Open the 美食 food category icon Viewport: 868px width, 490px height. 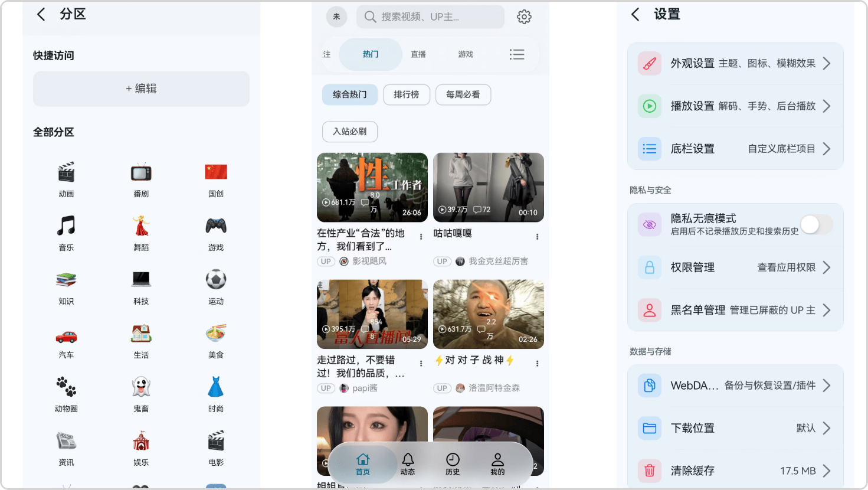[216, 334]
